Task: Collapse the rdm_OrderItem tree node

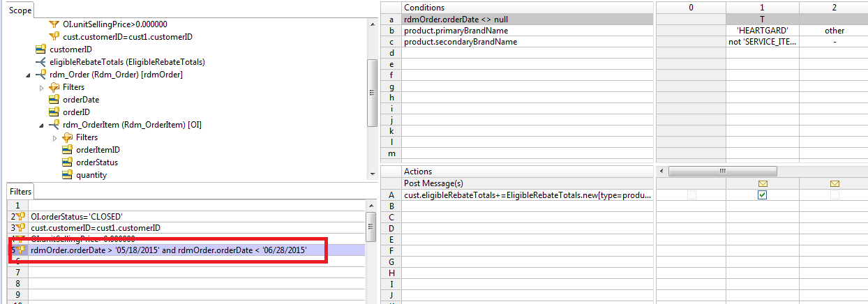Action: click(x=41, y=125)
